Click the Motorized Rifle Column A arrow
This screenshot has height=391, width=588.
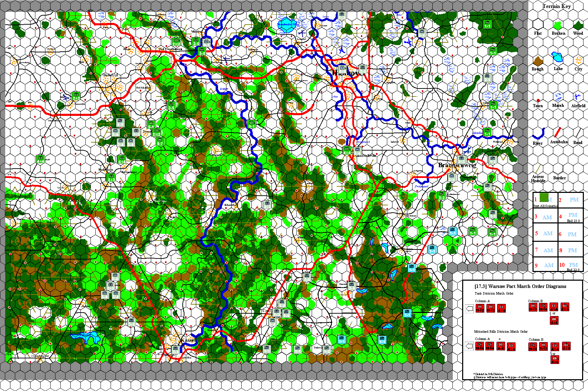469,346
